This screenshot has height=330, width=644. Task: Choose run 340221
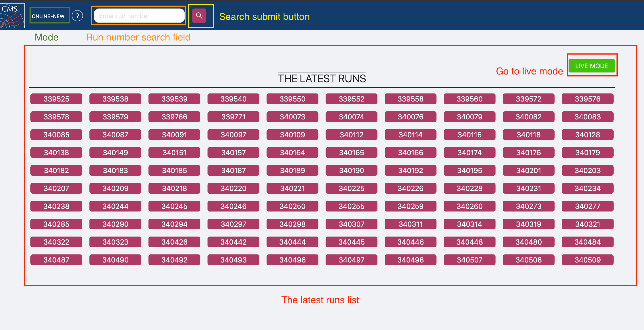pyautogui.click(x=292, y=188)
